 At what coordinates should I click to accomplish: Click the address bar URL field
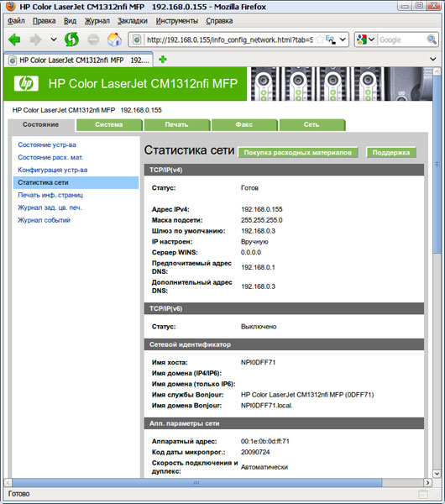229,39
